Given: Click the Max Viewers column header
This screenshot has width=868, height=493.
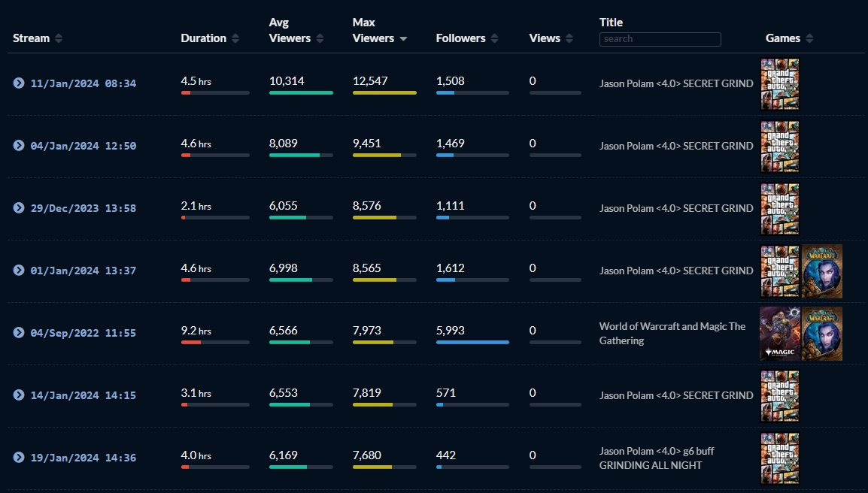Looking at the screenshot, I should click(x=373, y=30).
